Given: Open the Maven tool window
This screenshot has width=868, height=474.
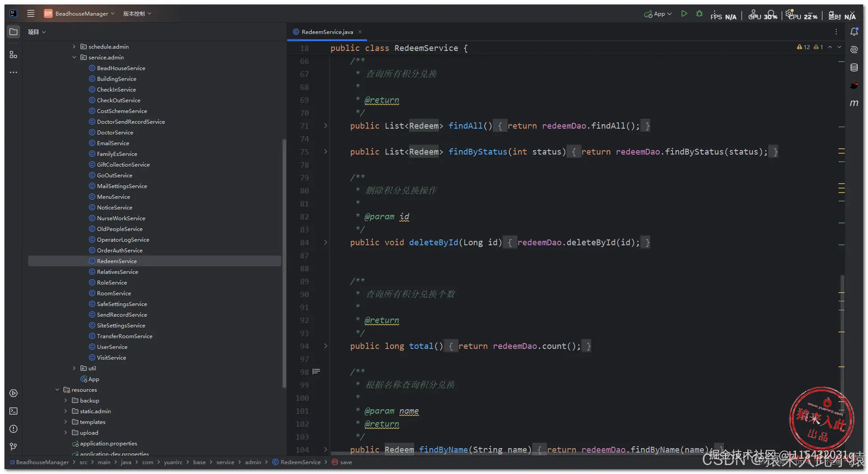Looking at the screenshot, I should pyautogui.click(x=854, y=103).
